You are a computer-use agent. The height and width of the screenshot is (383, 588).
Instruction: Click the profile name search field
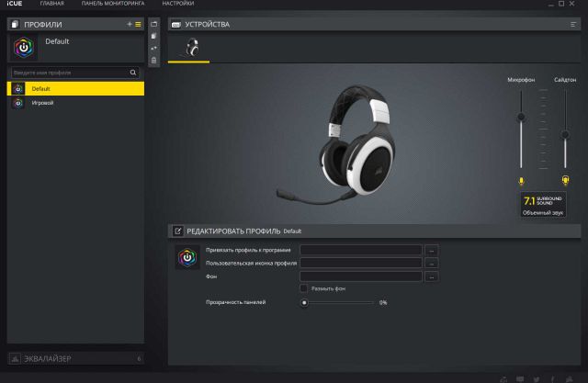click(69, 72)
